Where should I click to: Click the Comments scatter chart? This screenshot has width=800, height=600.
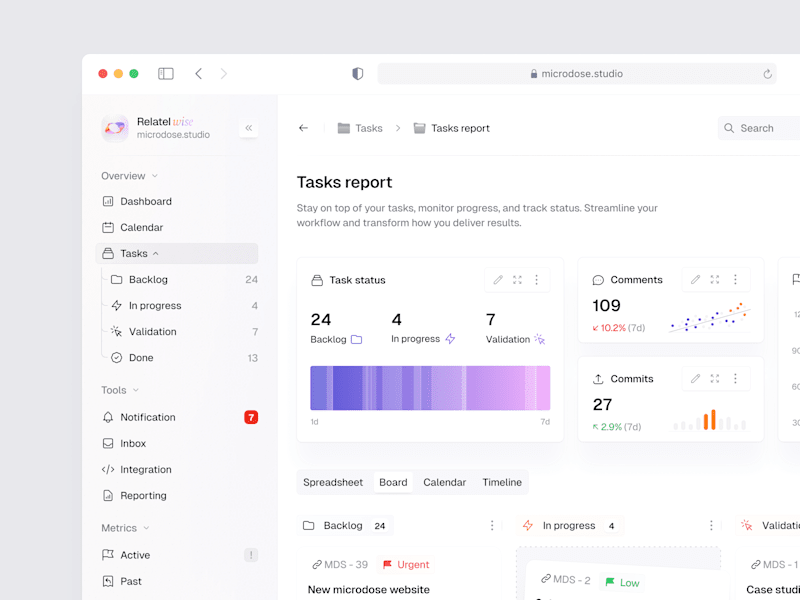coord(710,318)
